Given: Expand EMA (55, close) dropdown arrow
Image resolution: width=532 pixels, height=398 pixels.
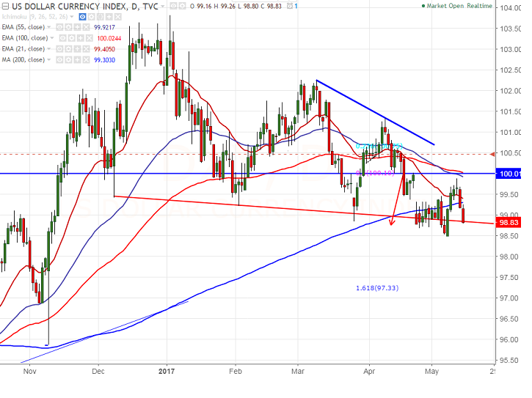Looking at the screenshot, I should tap(49, 27).
